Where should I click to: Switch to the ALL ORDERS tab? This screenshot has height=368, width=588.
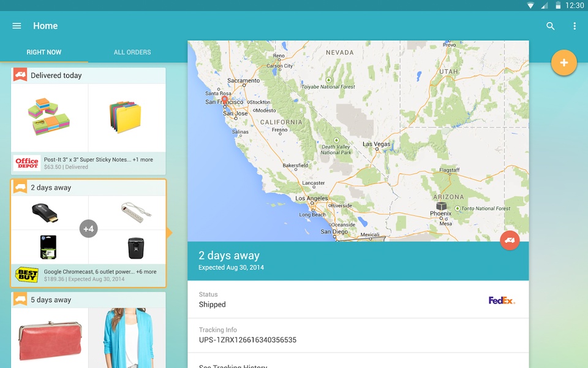[132, 52]
